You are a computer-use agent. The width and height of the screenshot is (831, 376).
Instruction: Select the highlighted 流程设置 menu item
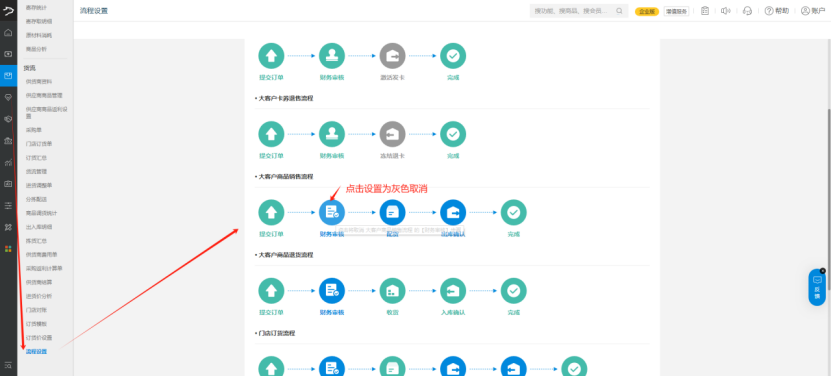pos(36,352)
